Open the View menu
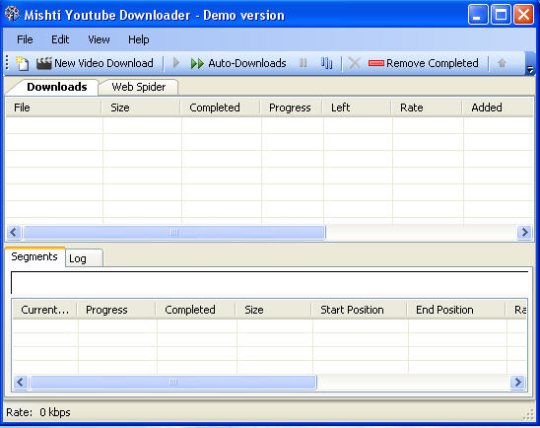 tap(99, 40)
